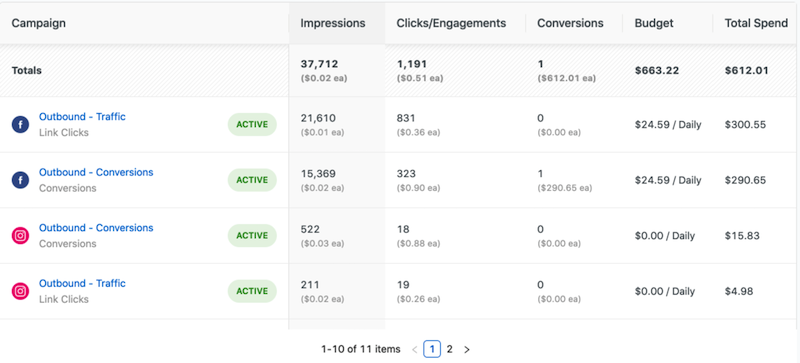Select page 2 in pagination
800x363 pixels.
tap(449, 350)
